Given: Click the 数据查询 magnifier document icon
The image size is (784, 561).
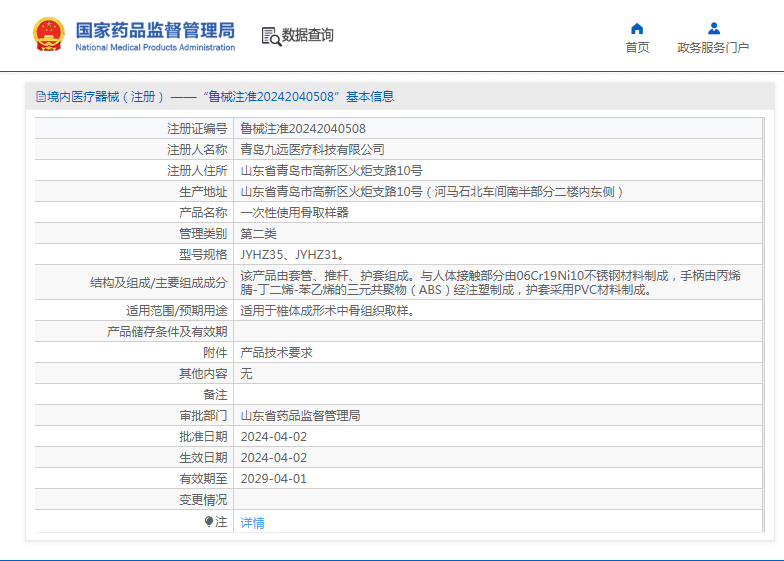Looking at the screenshot, I should tap(270, 36).
